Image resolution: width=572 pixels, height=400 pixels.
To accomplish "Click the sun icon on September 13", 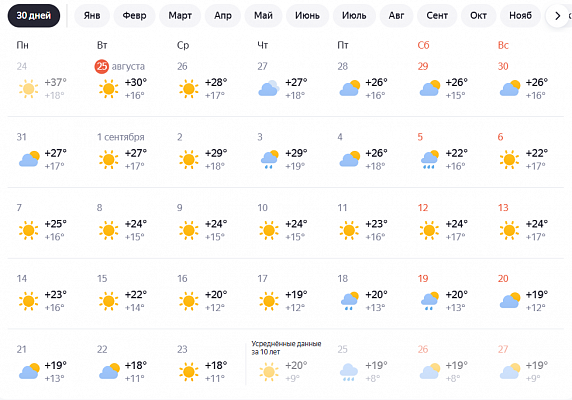I will click(509, 230).
